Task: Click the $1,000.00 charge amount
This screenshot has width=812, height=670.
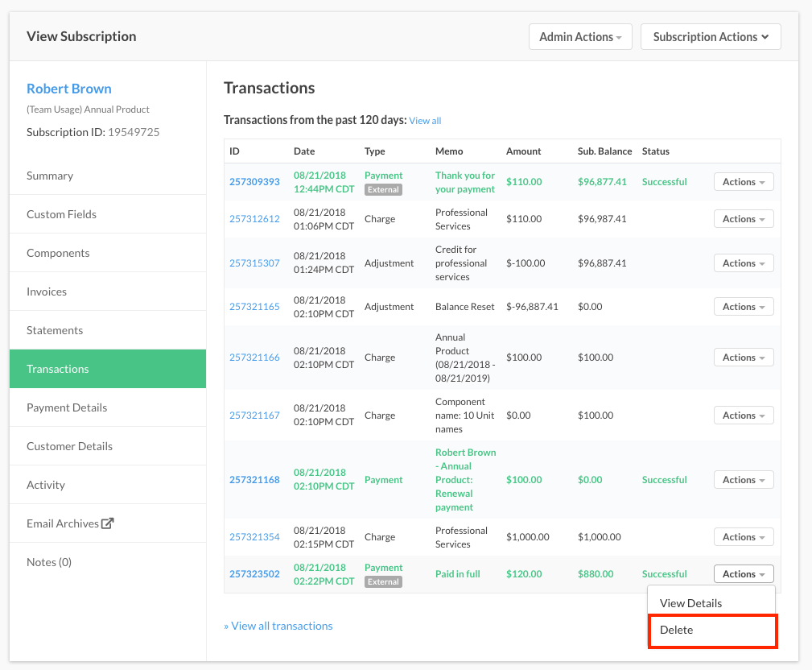Action: coord(528,537)
